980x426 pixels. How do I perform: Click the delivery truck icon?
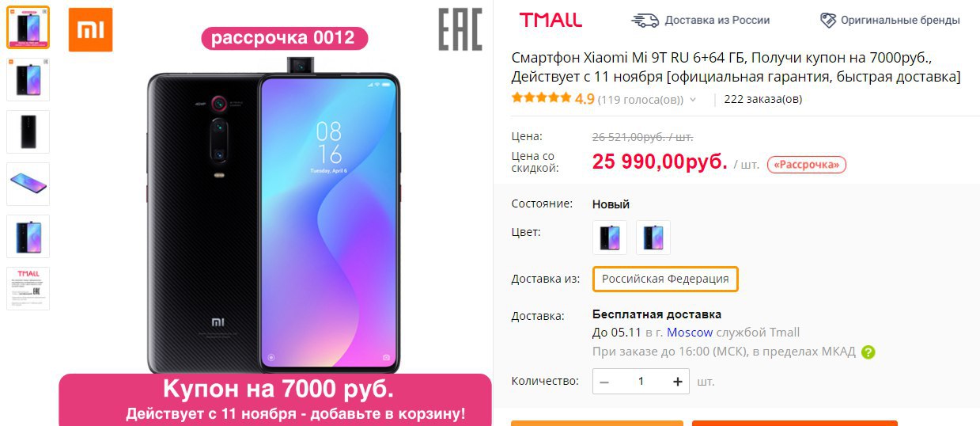point(645,20)
